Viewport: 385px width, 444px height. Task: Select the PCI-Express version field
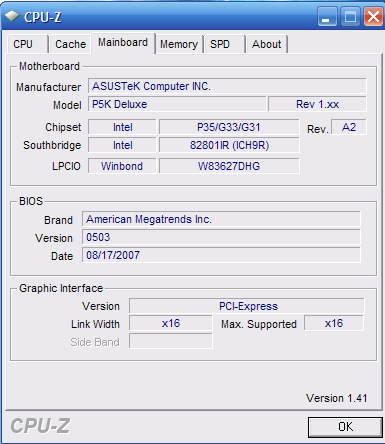(247, 306)
